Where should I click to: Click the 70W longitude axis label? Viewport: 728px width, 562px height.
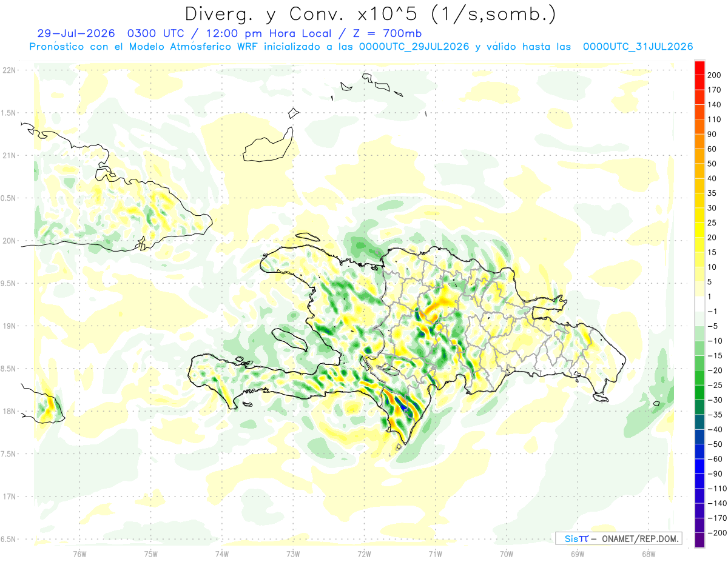pyautogui.click(x=506, y=554)
